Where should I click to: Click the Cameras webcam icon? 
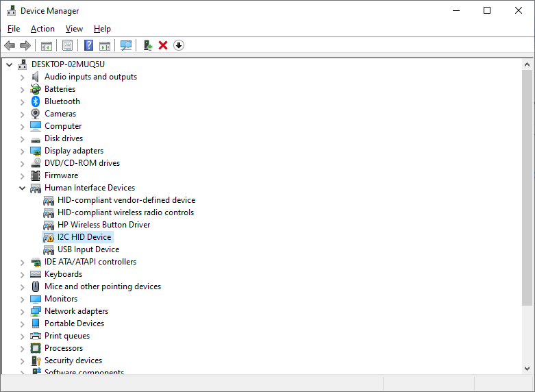pos(36,114)
